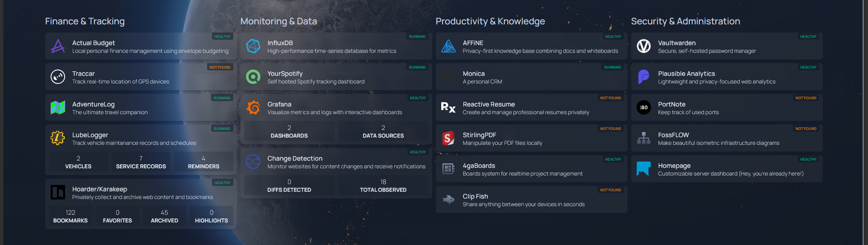Select the LubeLogger gear icon
This screenshot has height=245, width=868.
tap(58, 138)
